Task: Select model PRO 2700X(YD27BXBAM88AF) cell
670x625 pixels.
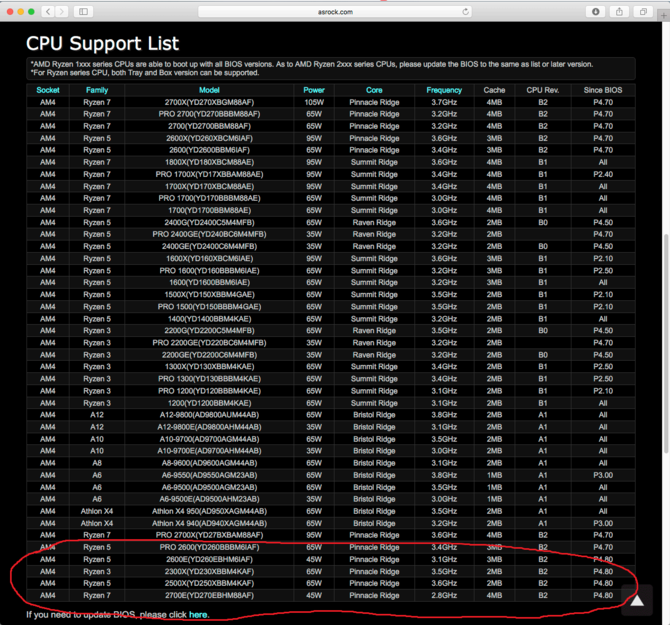Action: (209, 535)
